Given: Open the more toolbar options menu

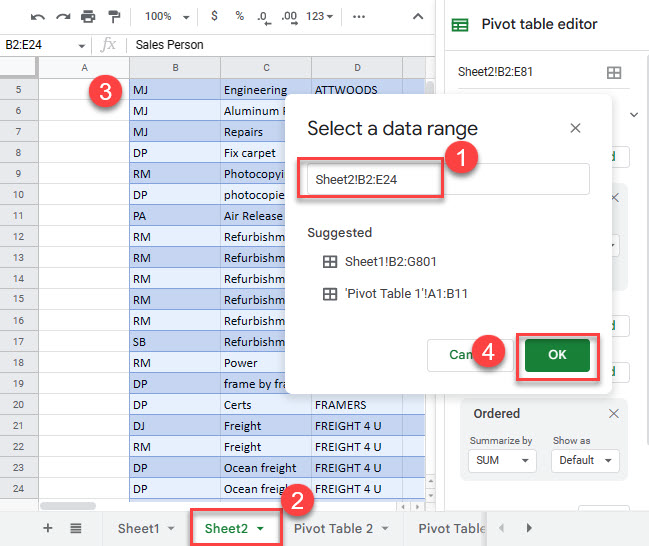Looking at the screenshot, I should click(360, 17).
